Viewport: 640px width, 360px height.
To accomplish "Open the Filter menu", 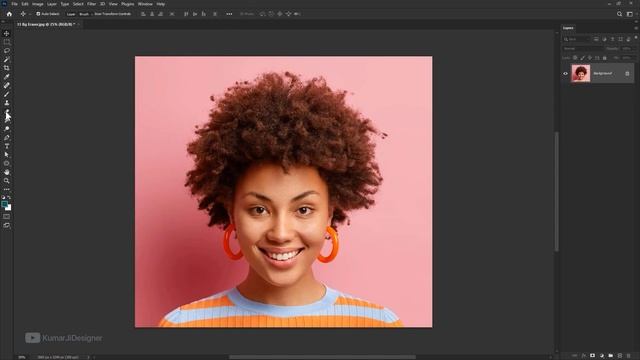I will [91, 4].
